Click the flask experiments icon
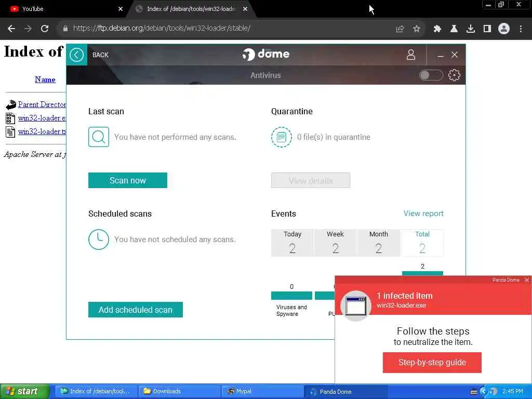The height and width of the screenshot is (399, 532). pos(454,29)
